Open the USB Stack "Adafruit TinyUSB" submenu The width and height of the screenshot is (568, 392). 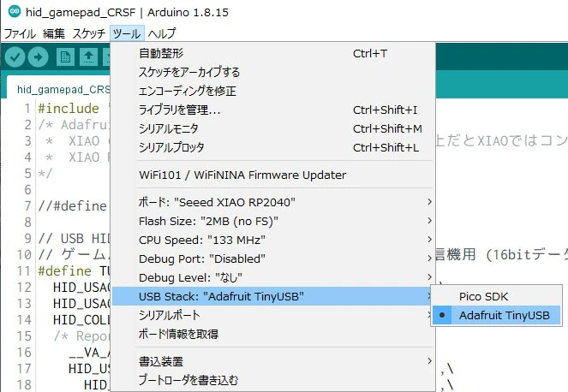pos(272,296)
